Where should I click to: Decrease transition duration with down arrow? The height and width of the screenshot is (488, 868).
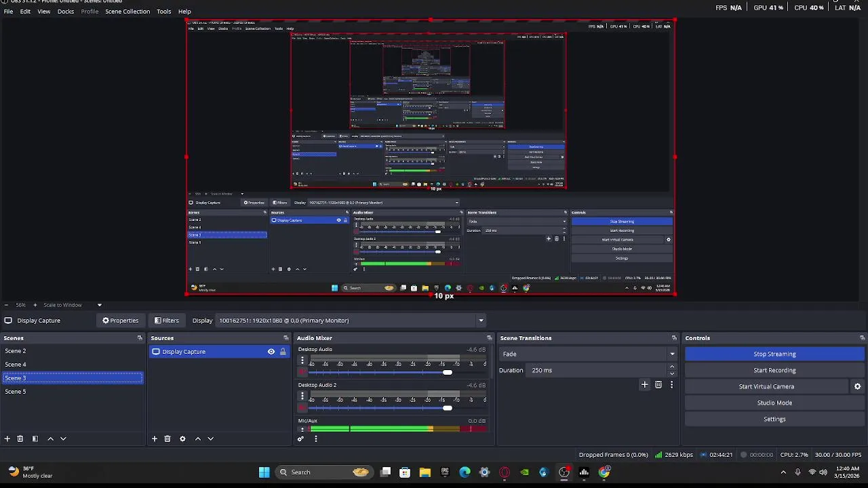pos(672,373)
